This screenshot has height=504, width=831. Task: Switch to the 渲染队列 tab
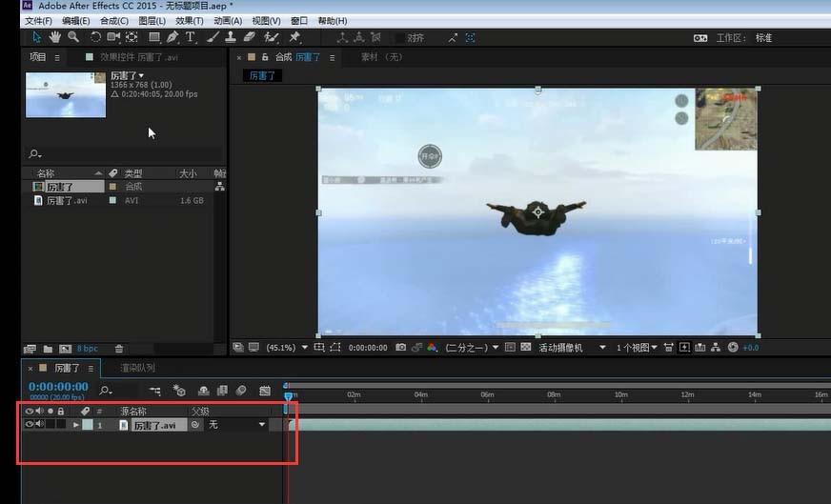pyautogui.click(x=138, y=368)
